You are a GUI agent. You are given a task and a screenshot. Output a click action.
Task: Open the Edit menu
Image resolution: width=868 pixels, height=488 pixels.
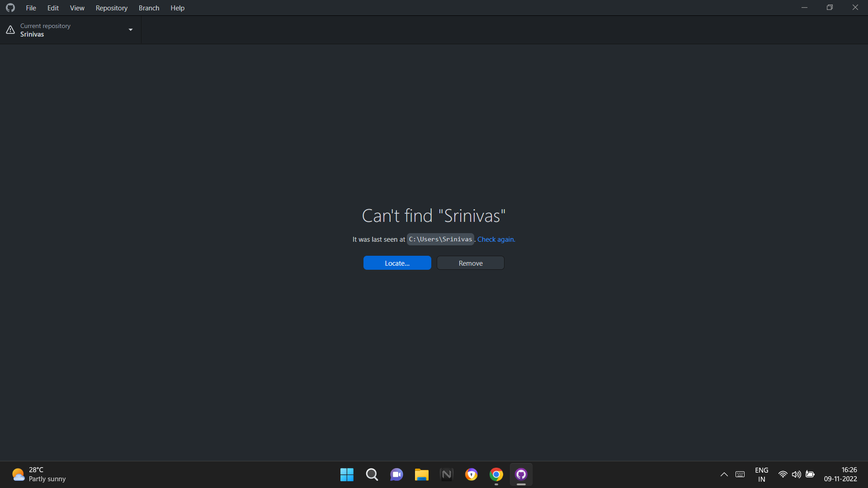[x=53, y=8]
